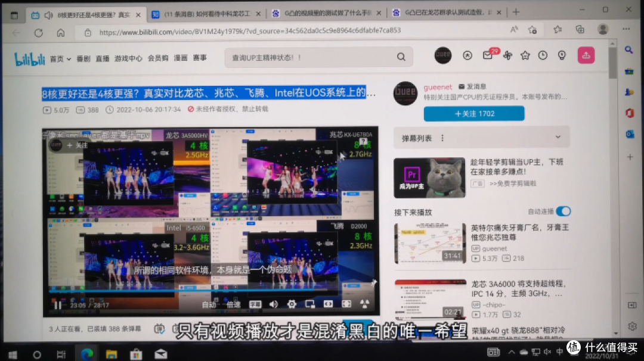Open the Pr editing course ad thumbnail
Image resolution: width=644 pixels, height=361 pixels.
click(x=429, y=178)
